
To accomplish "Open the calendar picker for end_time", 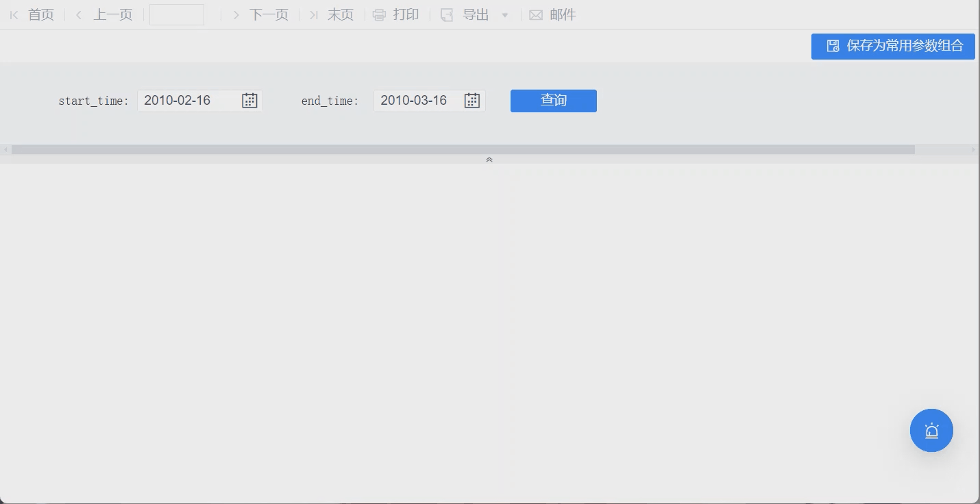I will pos(471,100).
